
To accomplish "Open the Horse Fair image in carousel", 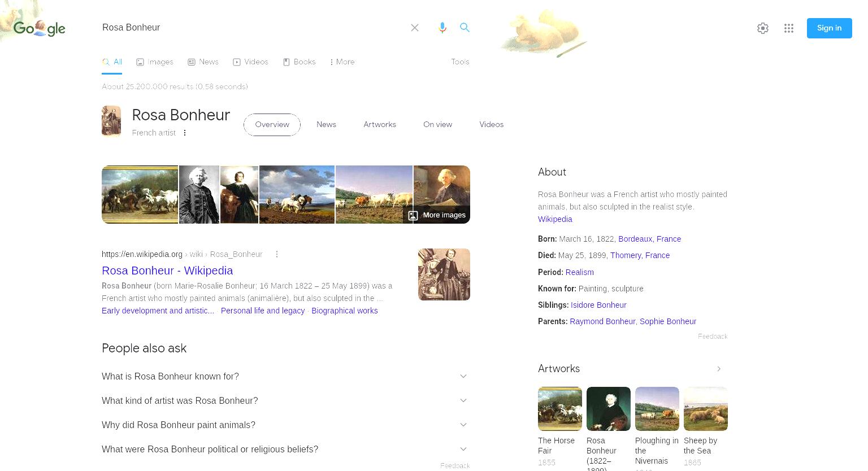I will click(x=140, y=194).
